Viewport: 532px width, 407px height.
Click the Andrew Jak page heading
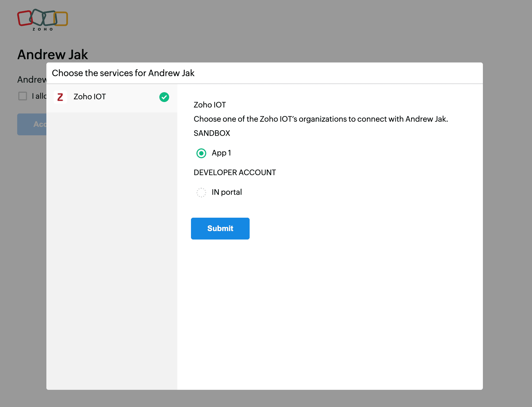53,55
